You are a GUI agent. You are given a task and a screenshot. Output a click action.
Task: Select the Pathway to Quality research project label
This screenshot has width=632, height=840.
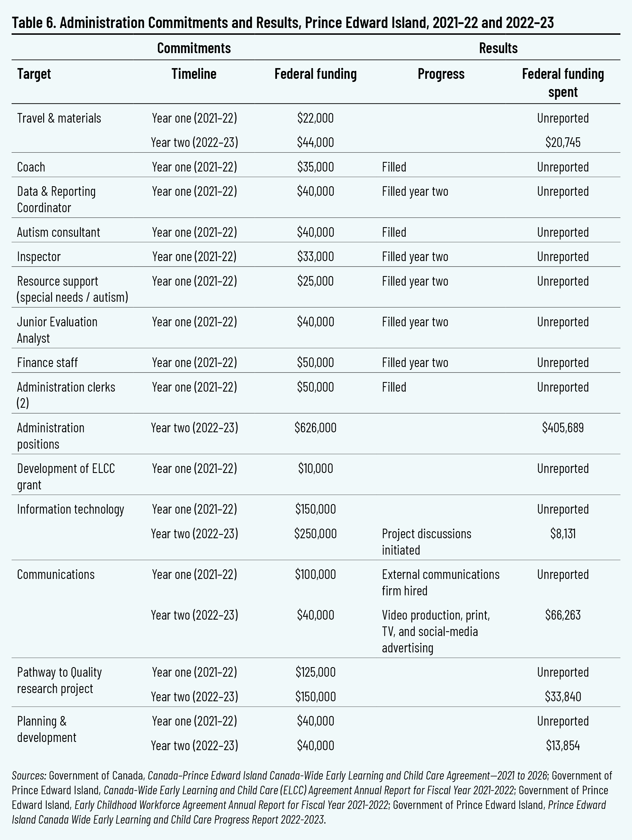pyautogui.click(x=59, y=680)
